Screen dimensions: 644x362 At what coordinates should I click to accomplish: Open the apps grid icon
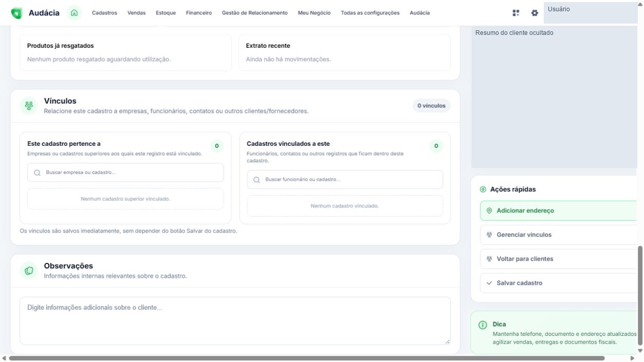(516, 13)
